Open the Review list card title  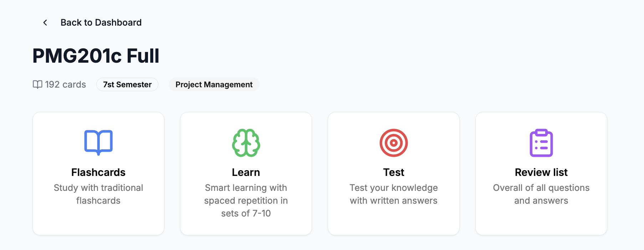(x=541, y=172)
